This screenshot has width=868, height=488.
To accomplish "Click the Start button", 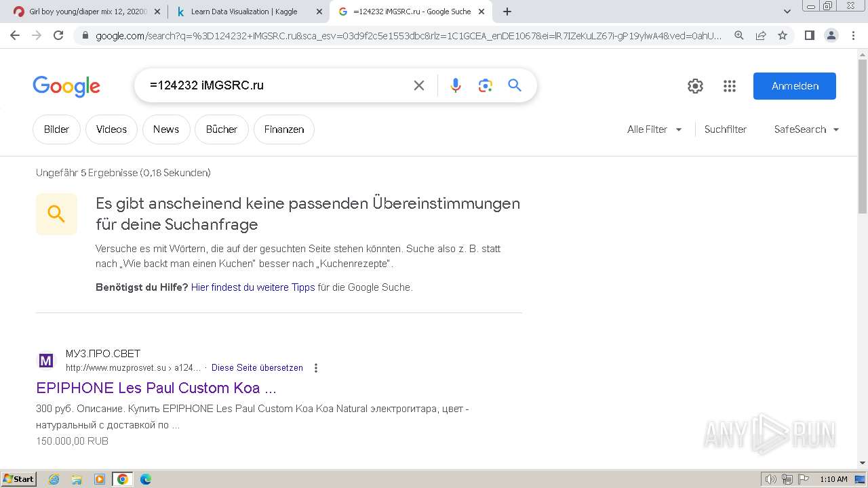I will 19,479.
